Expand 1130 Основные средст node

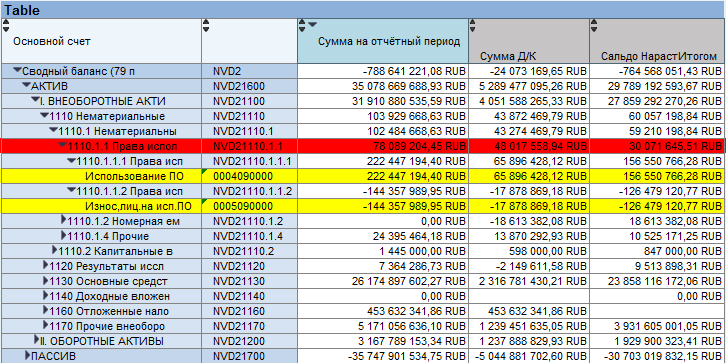click(x=45, y=281)
